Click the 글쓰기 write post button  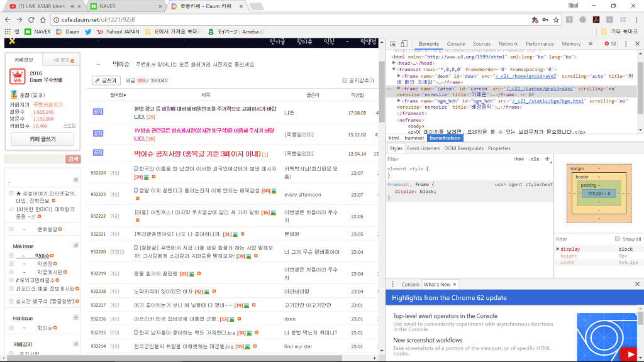pos(106,80)
